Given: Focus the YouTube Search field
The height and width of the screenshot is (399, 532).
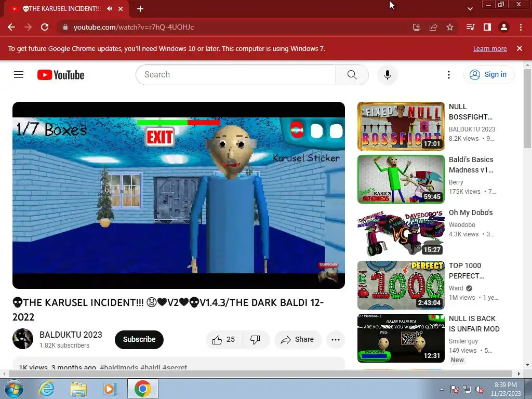Looking at the screenshot, I should point(236,75).
